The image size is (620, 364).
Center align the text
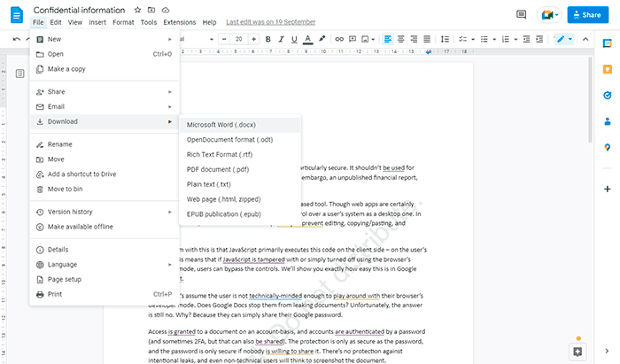(x=400, y=39)
